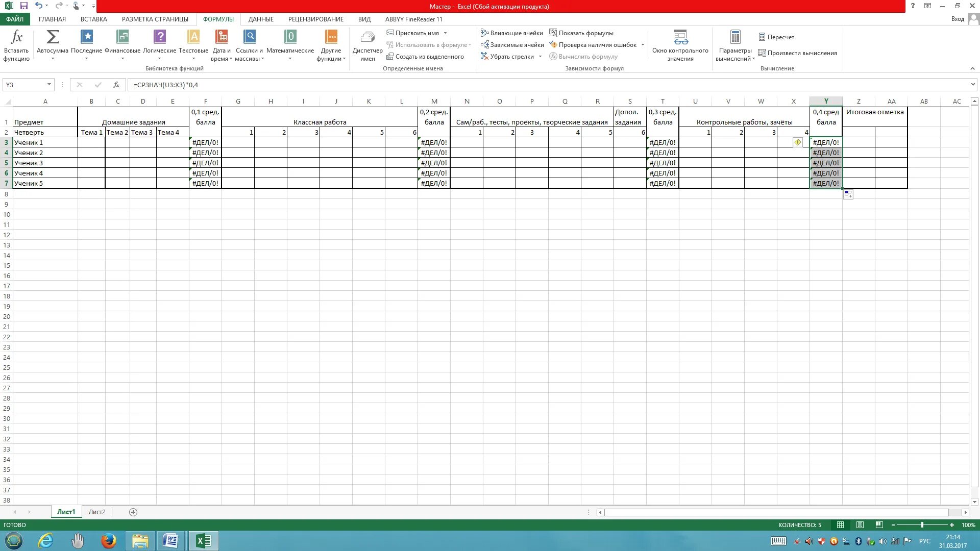Select column Y header
This screenshot has width=980, height=551.
[x=826, y=101]
